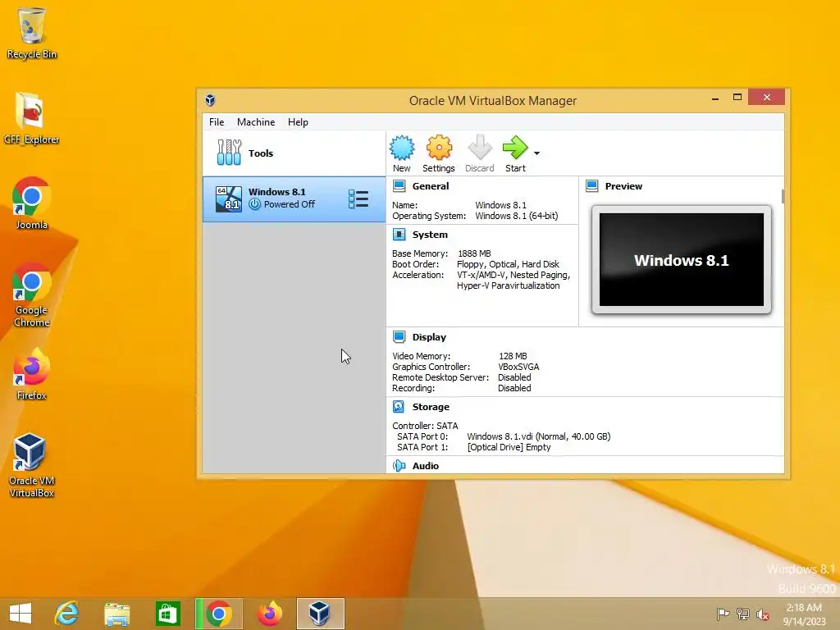This screenshot has height=630, width=840.
Task: Open the Action Center flag tray icon
Action: (x=723, y=614)
